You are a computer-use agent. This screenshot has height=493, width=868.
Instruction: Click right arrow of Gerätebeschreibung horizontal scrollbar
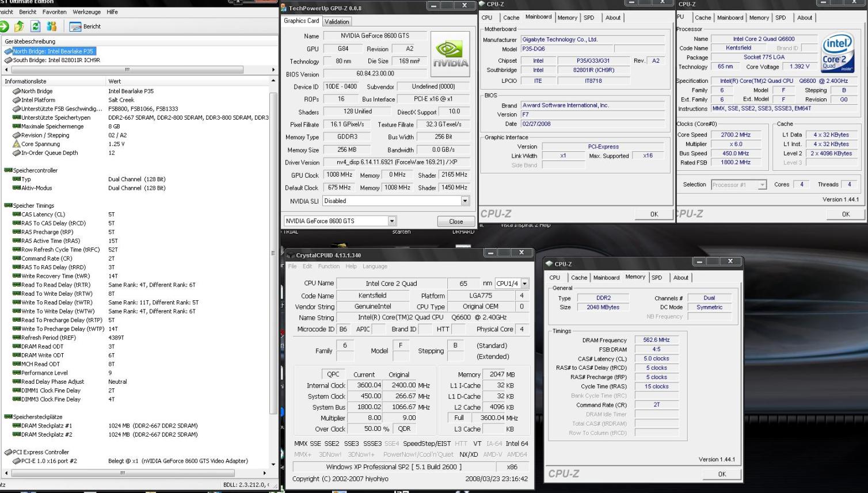coord(273,70)
